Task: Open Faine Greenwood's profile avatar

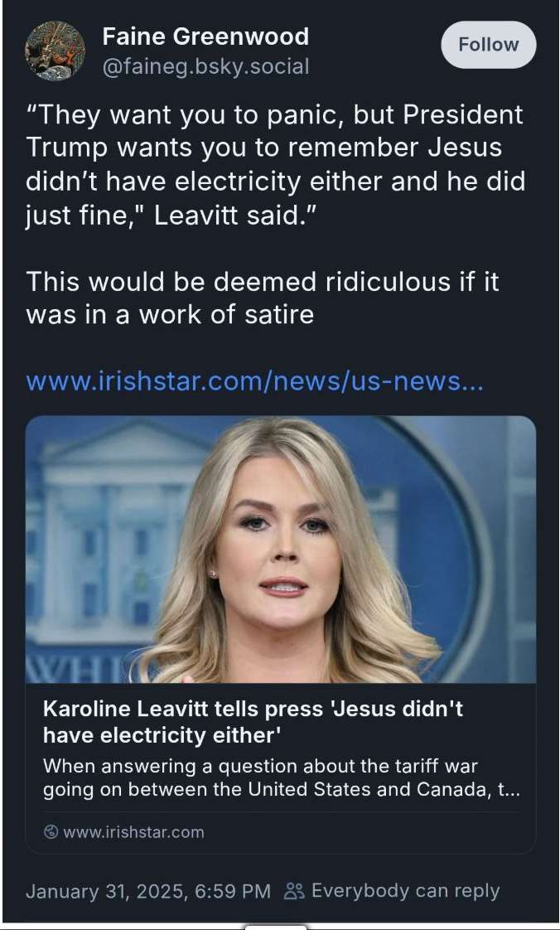Action: (x=55, y=51)
